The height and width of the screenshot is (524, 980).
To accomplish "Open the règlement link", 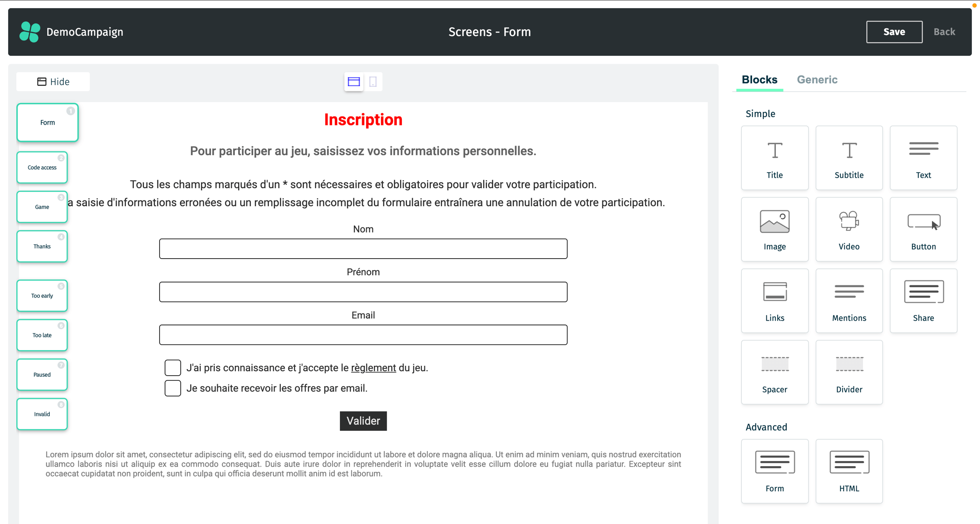I will [373, 368].
